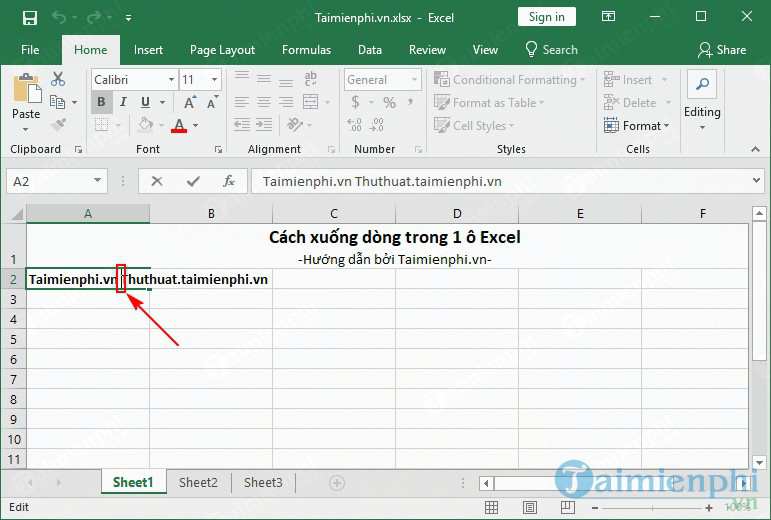Cancel formula entry with X icon
The height and width of the screenshot is (520, 771).
tap(157, 181)
